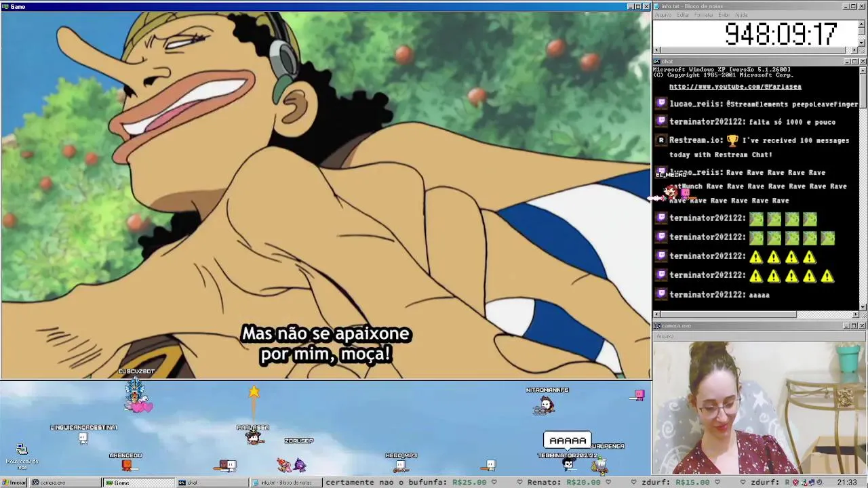The width and height of the screenshot is (868, 488).
Task: Click chat horizontal scroll right arrow
Action: tap(854, 314)
